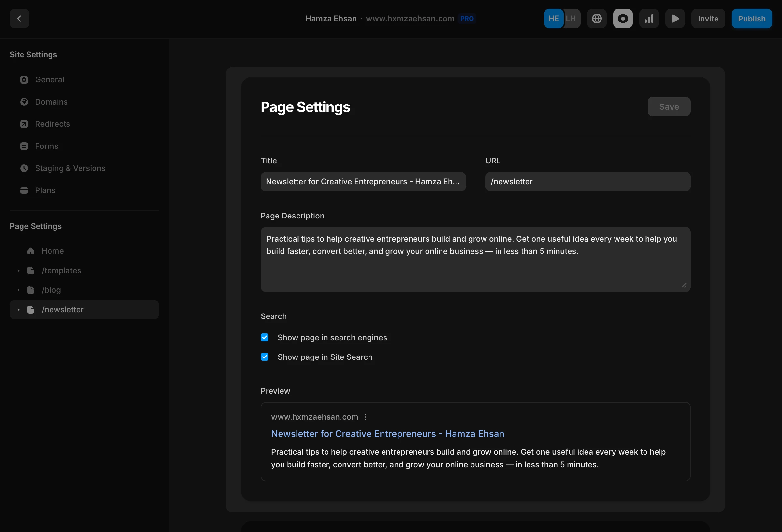The image size is (782, 532).
Task: Open Staging & Versions via clock icon
Action: (24, 168)
